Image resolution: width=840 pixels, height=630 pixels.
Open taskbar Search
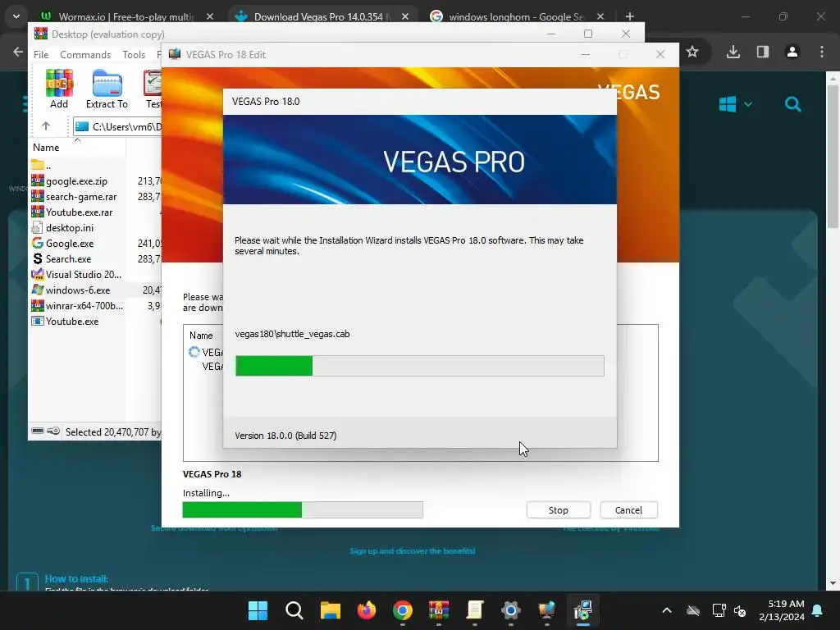point(294,610)
